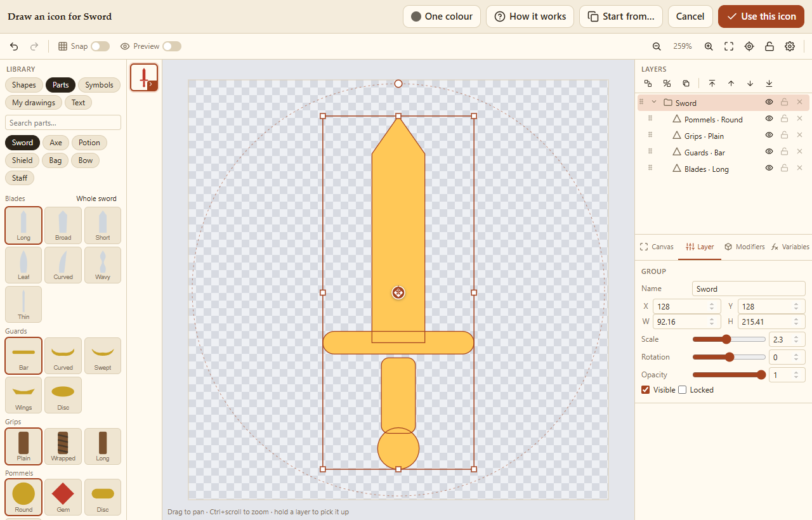The image size is (812, 520).
Task: Switch to the Canvas tab
Action: click(657, 247)
